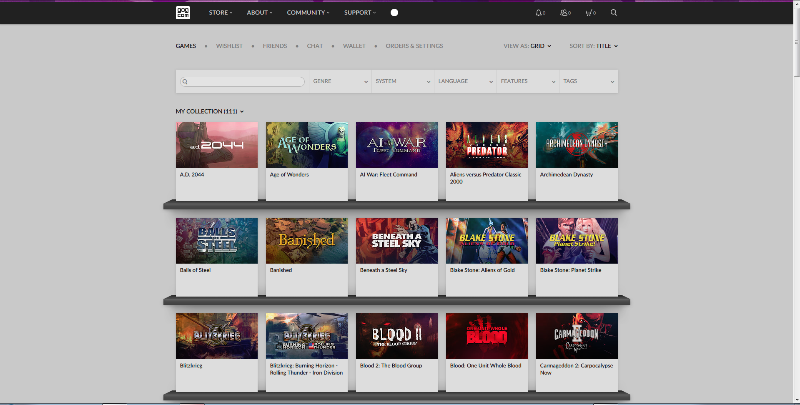This screenshot has width=800, height=405.
Task: Click the 'Archimedean Dynasty' title text
Action: (566, 174)
